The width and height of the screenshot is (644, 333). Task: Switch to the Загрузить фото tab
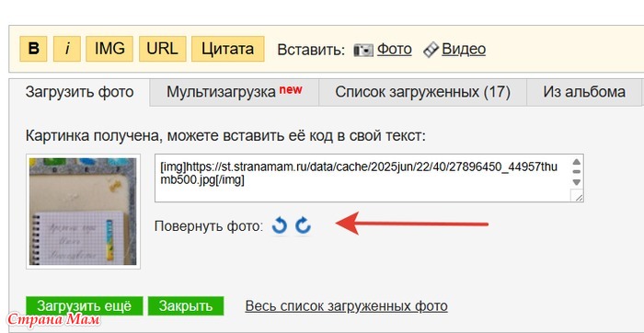[79, 92]
